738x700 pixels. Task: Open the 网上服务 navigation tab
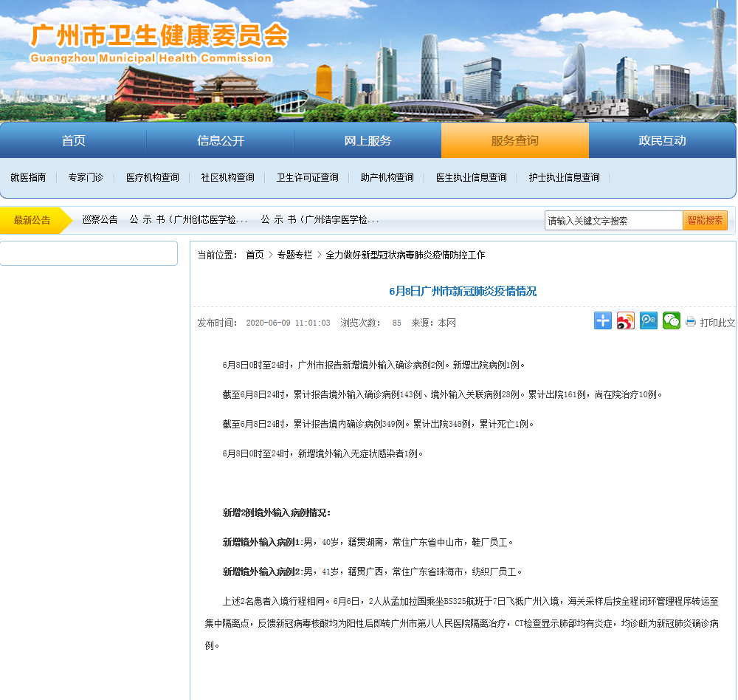coord(368,140)
